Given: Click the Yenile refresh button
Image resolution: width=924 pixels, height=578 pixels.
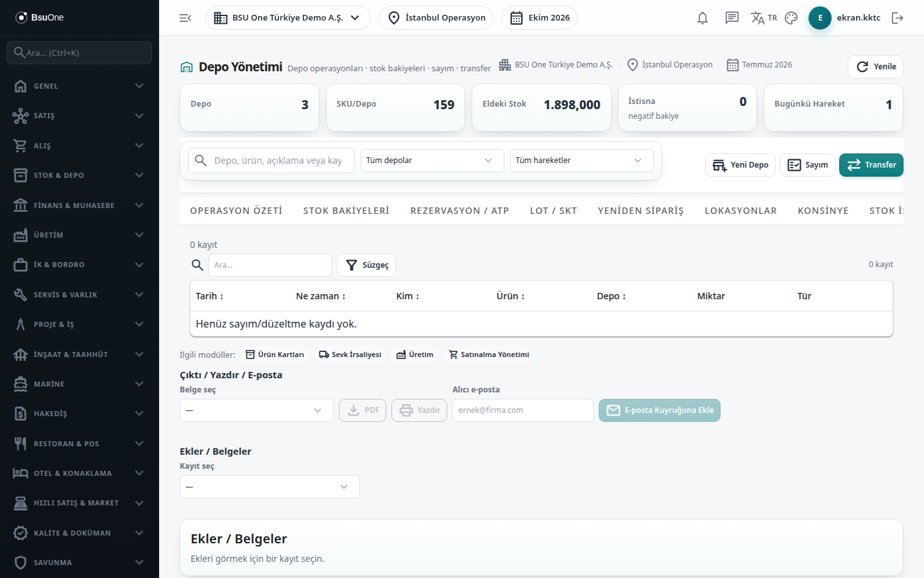Looking at the screenshot, I should click(x=875, y=67).
